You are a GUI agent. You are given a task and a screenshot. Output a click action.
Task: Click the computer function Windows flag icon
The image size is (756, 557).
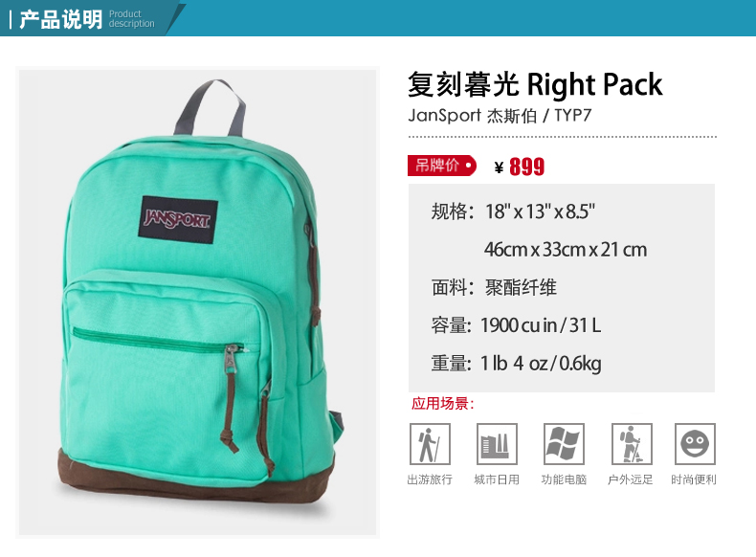564,444
